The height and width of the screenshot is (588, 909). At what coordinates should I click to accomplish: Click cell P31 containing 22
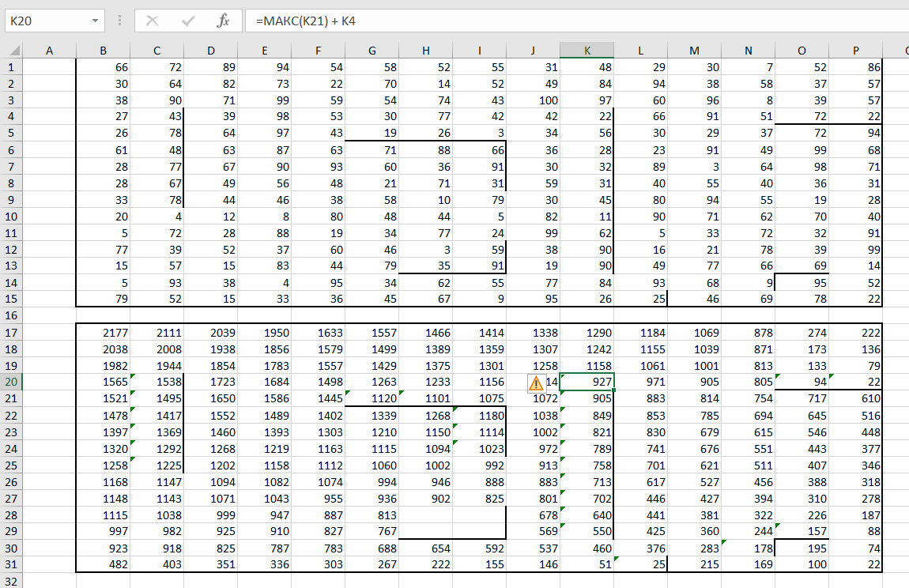point(855,564)
